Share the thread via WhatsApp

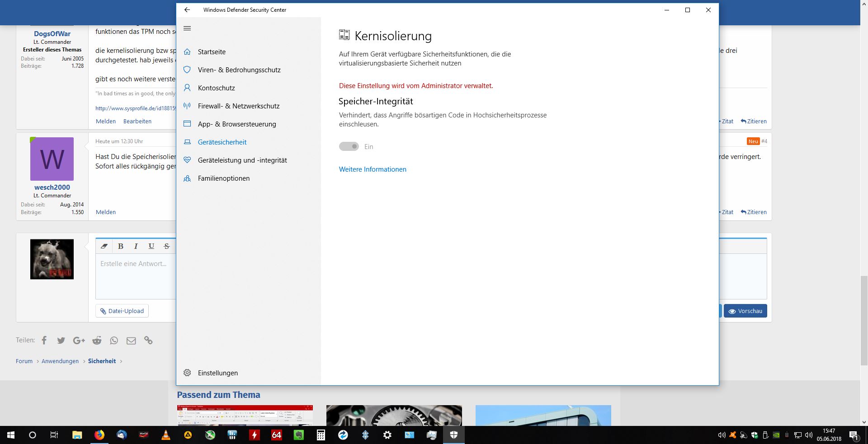pyautogui.click(x=114, y=341)
